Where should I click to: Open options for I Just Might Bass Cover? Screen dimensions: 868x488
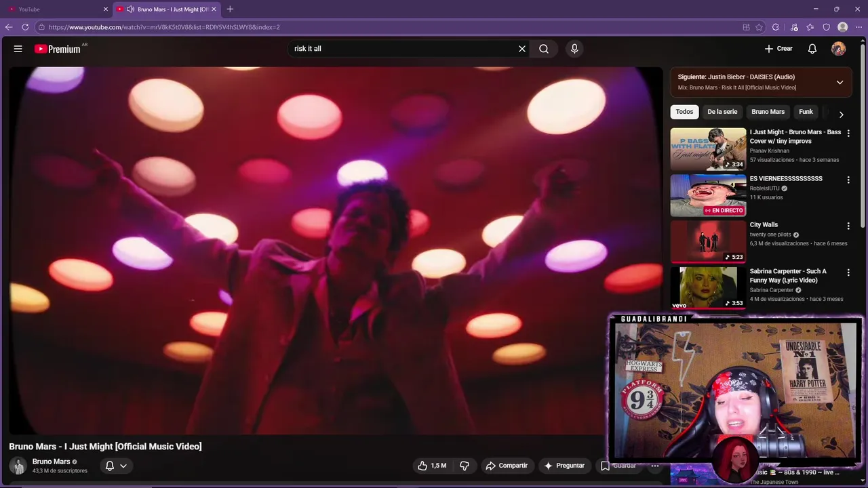tap(848, 134)
